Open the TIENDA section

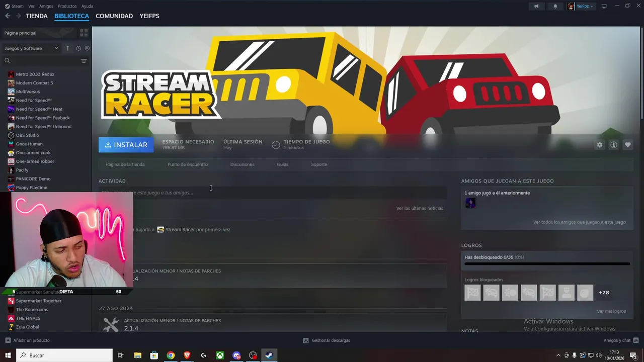pos(37,16)
